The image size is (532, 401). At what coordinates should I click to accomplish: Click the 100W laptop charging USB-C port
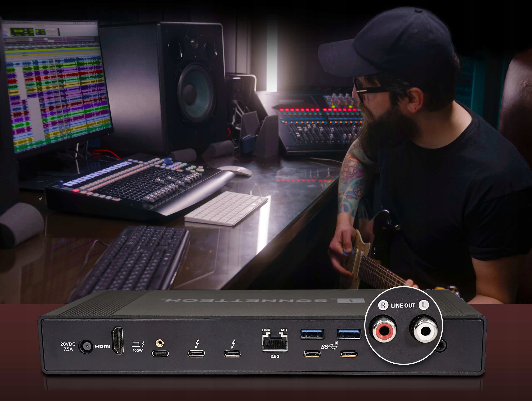click(x=160, y=353)
